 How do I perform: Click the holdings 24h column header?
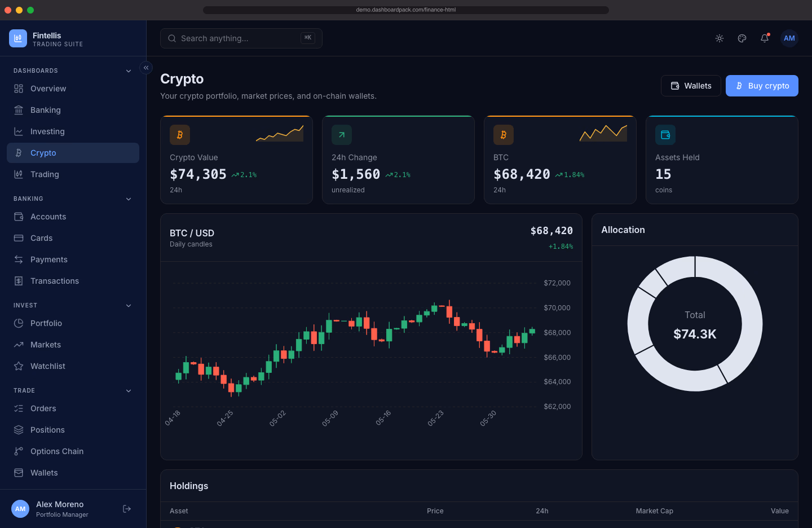542,511
